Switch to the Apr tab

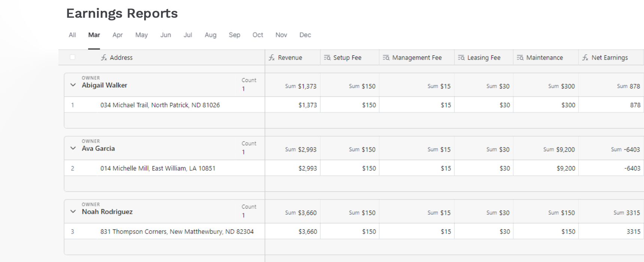pyautogui.click(x=118, y=35)
